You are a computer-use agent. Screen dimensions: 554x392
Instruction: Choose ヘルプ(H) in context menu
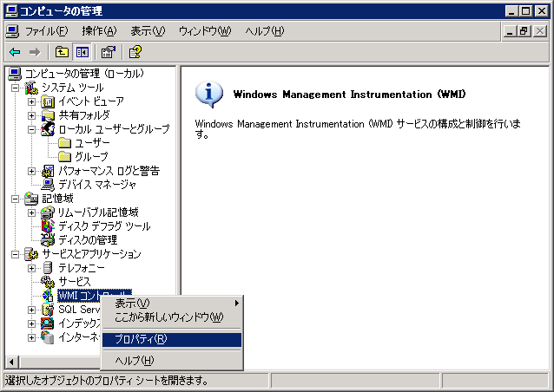point(172,361)
